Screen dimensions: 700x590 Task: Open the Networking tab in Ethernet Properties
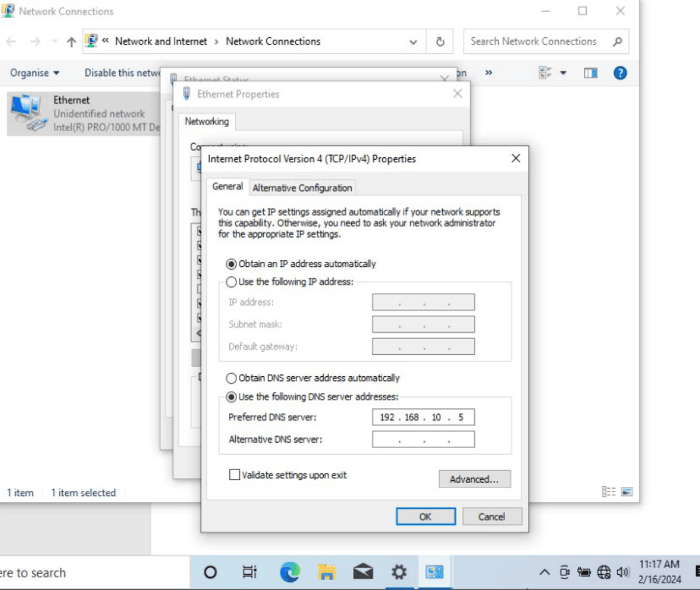click(x=206, y=121)
